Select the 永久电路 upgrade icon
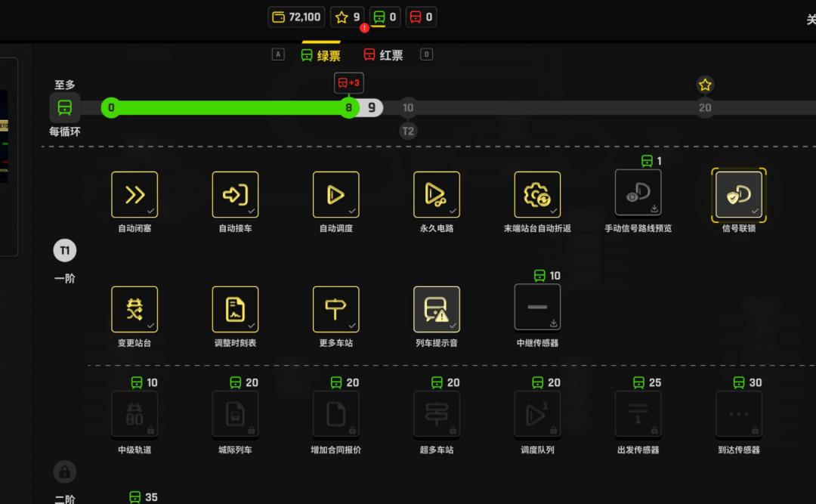816x504 pixels. pos(437,195)
